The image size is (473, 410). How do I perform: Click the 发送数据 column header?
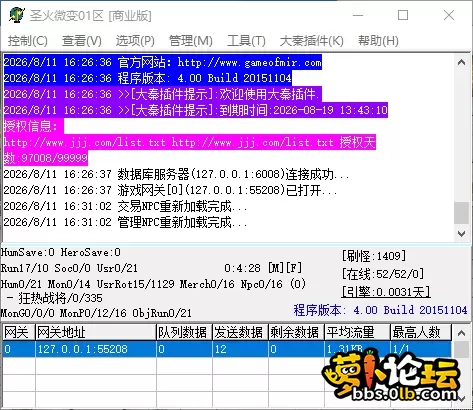pyautogui.click(x=240, y=332)
